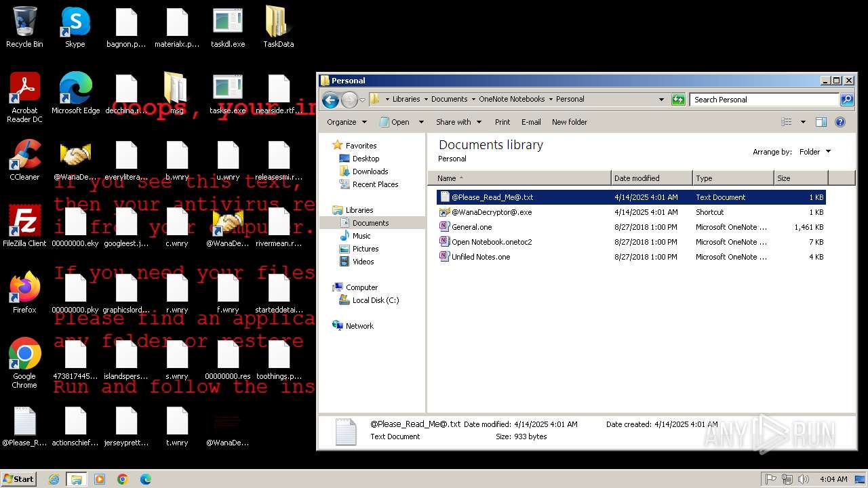Select Downloads in the navigation pane
Image resolution: width=868 pixels, height=488 pixels.
click(370, 171)
